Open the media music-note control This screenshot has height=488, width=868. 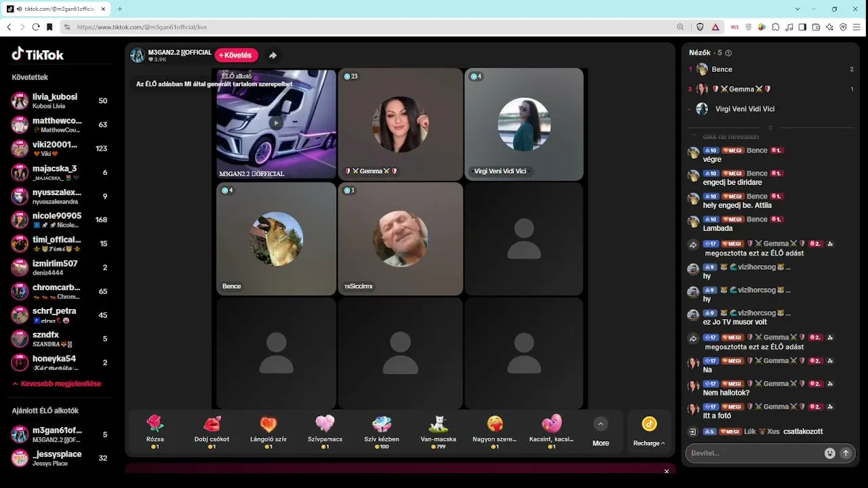[x=789, y=27]
